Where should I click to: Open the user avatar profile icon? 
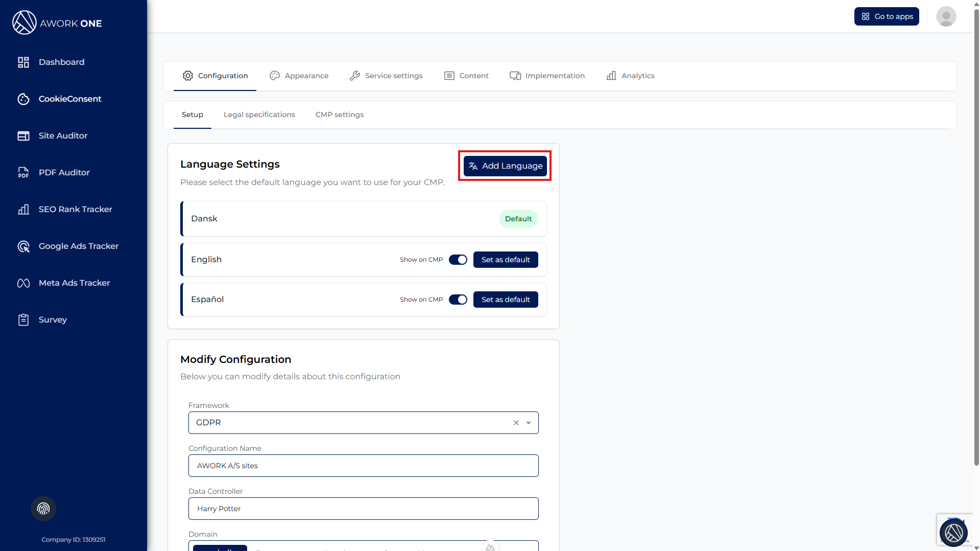coord(946,16)
